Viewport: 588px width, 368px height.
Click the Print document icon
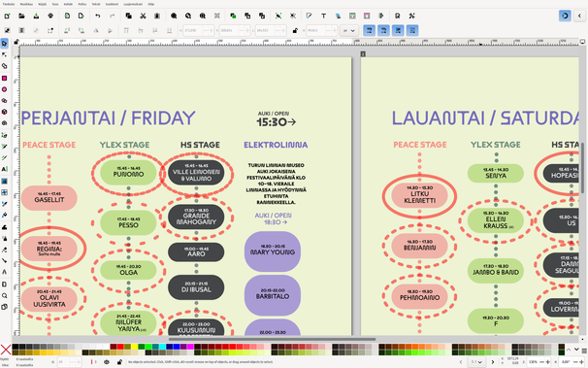click(50, 16)
